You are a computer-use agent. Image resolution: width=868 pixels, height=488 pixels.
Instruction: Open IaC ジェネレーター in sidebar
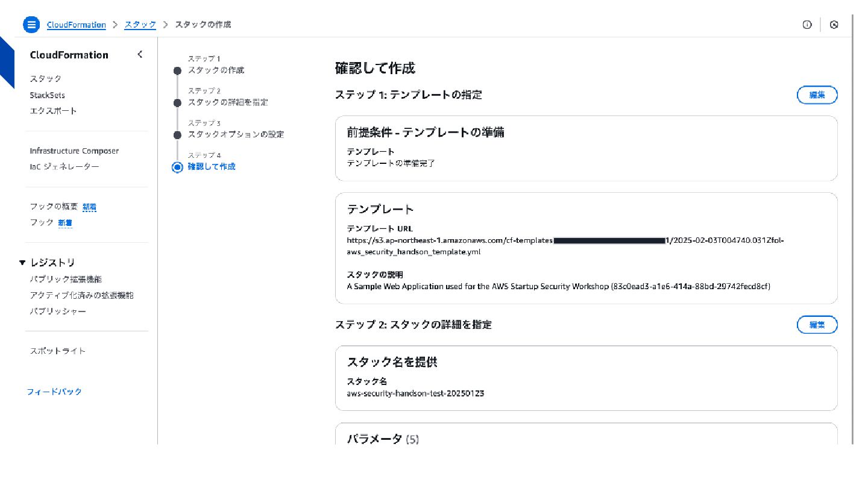[x=64, y=166]
